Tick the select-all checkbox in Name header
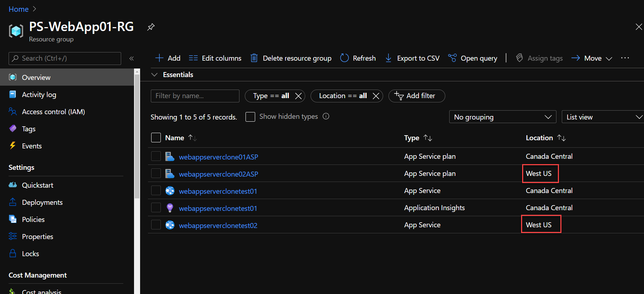Image resolution: width=644 pixels, height=294 pixels. click(156, 138)
